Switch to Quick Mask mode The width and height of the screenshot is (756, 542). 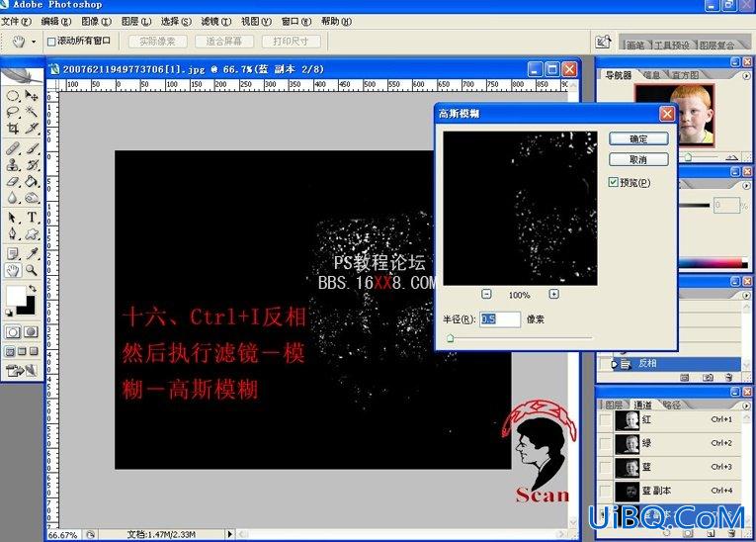(x=31, y=331)
